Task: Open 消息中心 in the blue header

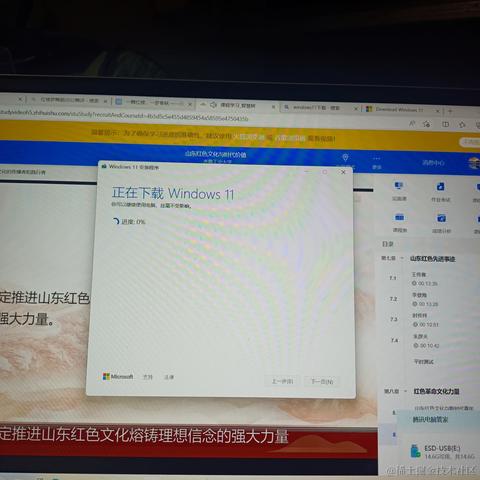Action: (x=433, y=163)
